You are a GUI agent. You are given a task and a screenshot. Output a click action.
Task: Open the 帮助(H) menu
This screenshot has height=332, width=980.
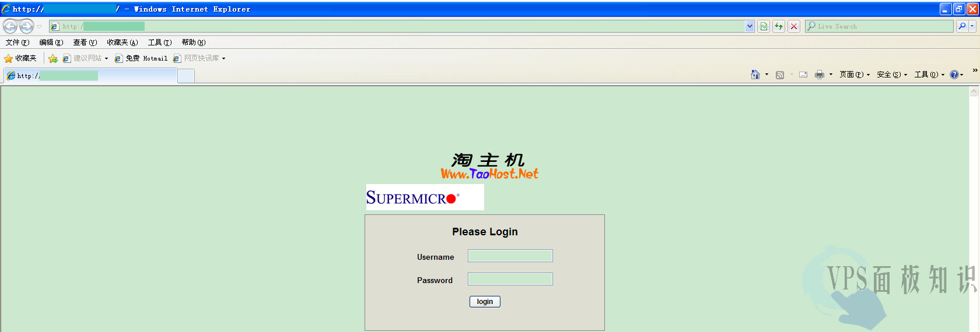pyautogui.click(x=194, y=43)
